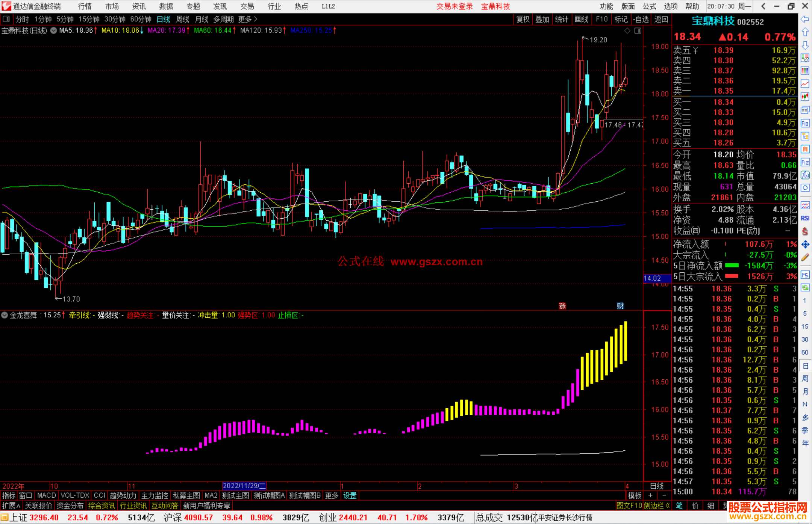The height and width of the screenshot is (524, 812).
Task: Click the blue left arrow sidebar icon
Action: pos(805,19)
